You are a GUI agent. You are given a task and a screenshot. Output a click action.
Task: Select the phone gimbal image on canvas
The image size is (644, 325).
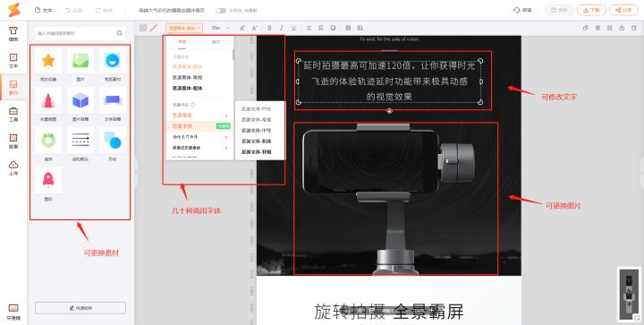[389, 199]
